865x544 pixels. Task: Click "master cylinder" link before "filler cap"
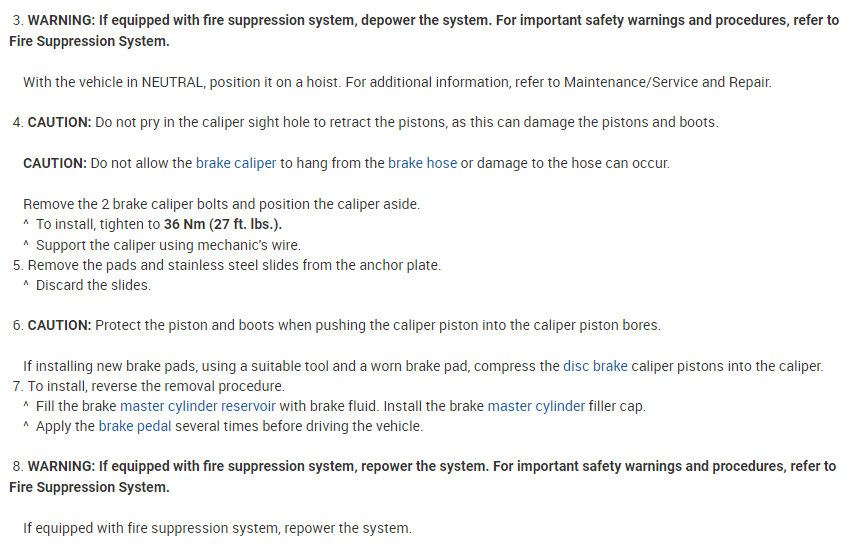pyautogui.click(x=536, y=406)
